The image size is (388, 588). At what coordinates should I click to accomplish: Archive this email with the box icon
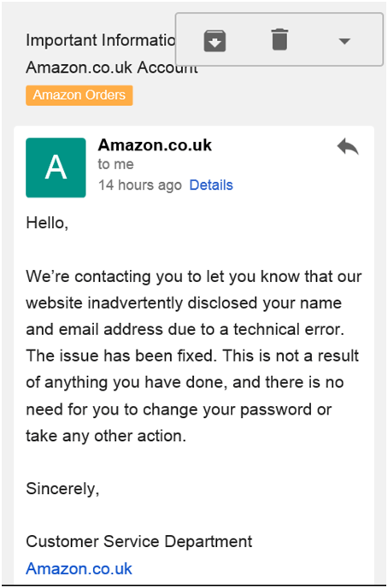[215, 40]
